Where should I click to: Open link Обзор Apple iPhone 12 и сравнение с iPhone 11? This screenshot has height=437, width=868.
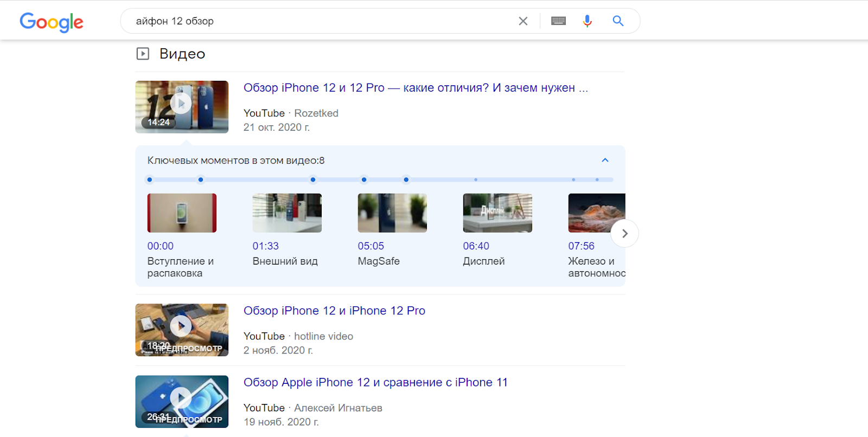pos(375,382)
